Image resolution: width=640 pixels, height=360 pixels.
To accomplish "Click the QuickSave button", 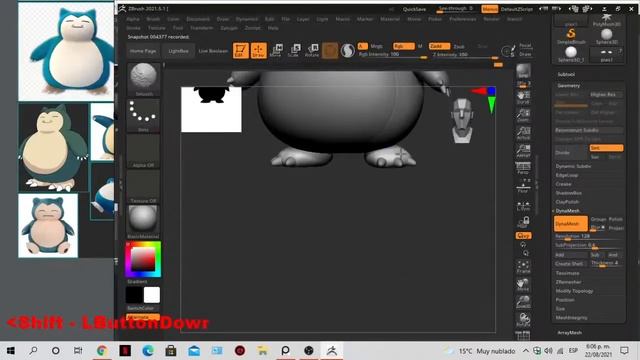I will [x=414, y=9].
